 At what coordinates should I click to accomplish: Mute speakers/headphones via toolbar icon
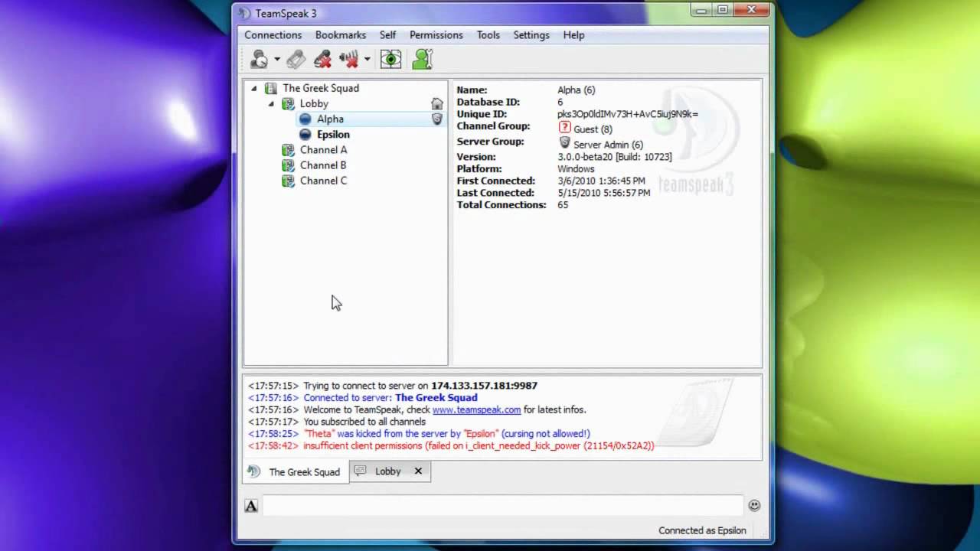(348, 59)
